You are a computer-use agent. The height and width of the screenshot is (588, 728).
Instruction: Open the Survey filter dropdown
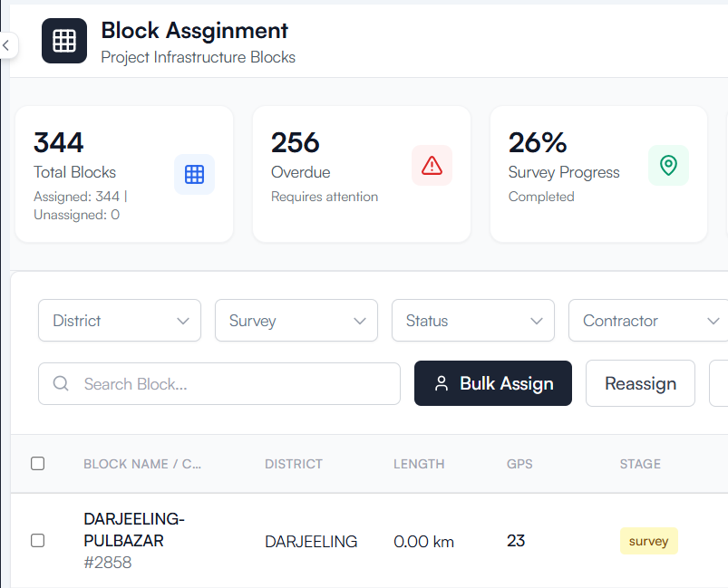(296, 320)
